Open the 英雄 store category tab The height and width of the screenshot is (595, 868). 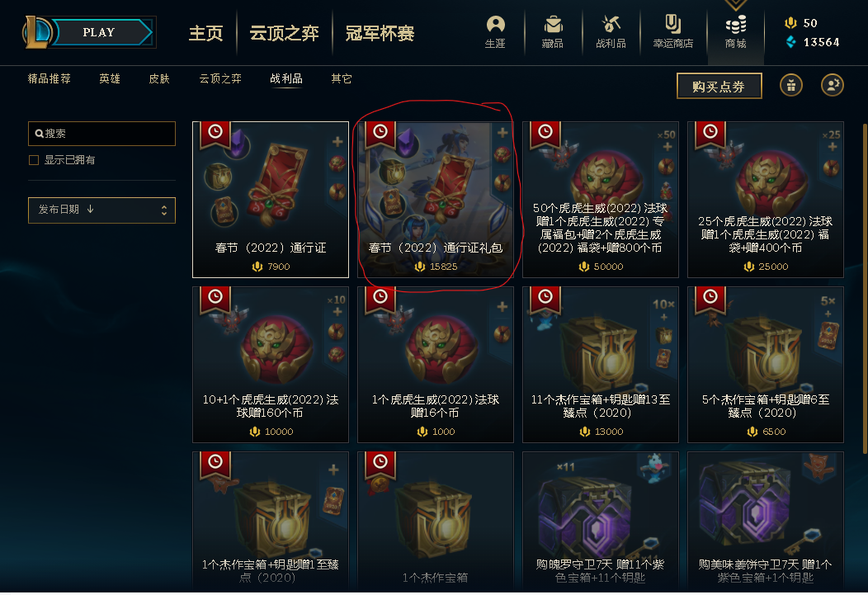click(110, 78)
